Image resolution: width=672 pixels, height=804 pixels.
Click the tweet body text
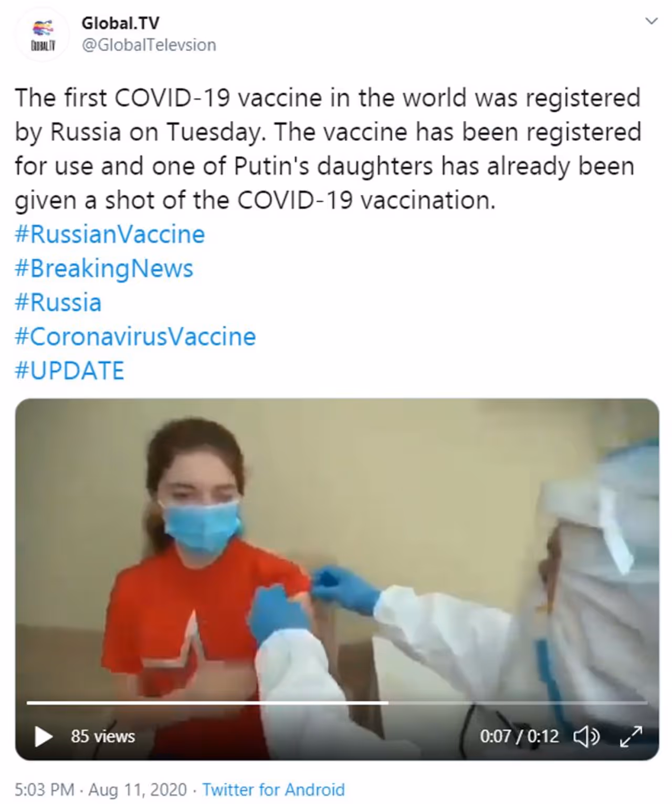328,149
